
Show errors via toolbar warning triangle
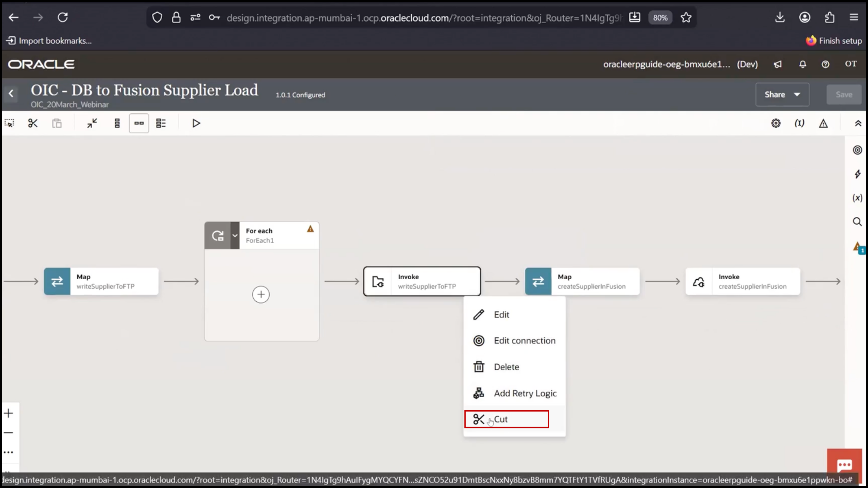pyautogui.click(x=823, y=123)
